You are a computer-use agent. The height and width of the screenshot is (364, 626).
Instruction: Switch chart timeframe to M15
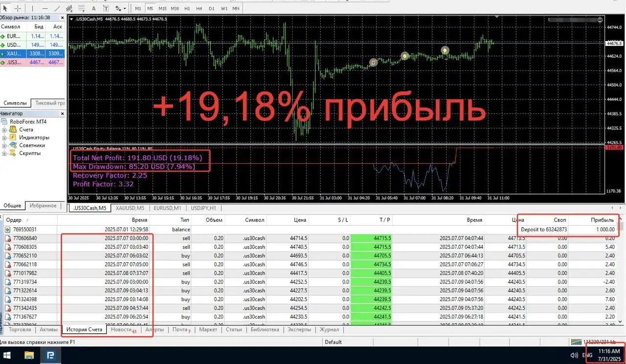coord(162,8)
